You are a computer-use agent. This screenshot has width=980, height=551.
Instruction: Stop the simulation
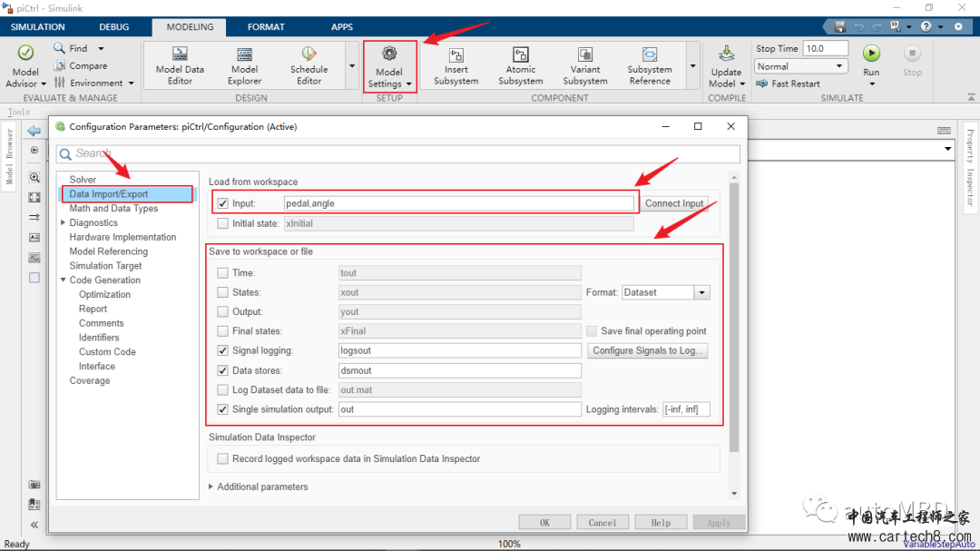(913, 61)
